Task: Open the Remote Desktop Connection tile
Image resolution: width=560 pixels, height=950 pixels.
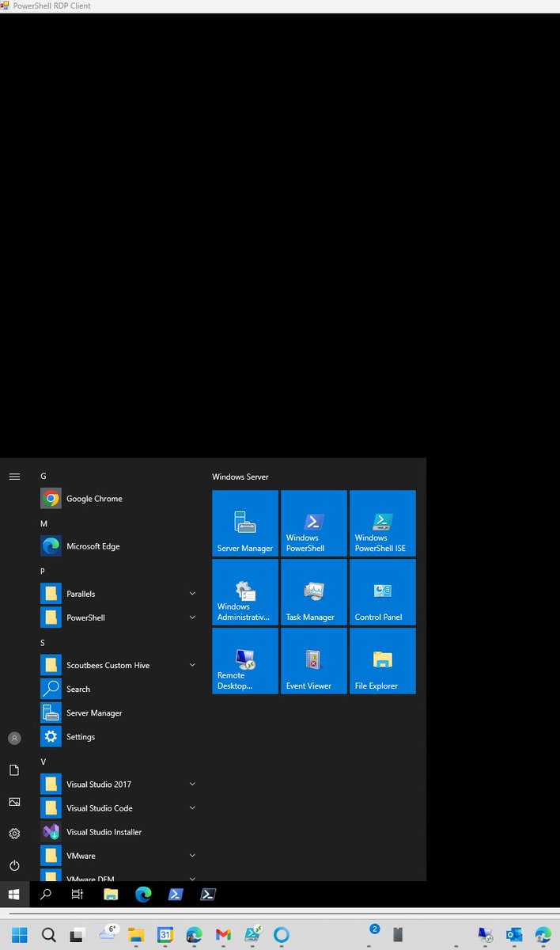Action: pos(245,661)
